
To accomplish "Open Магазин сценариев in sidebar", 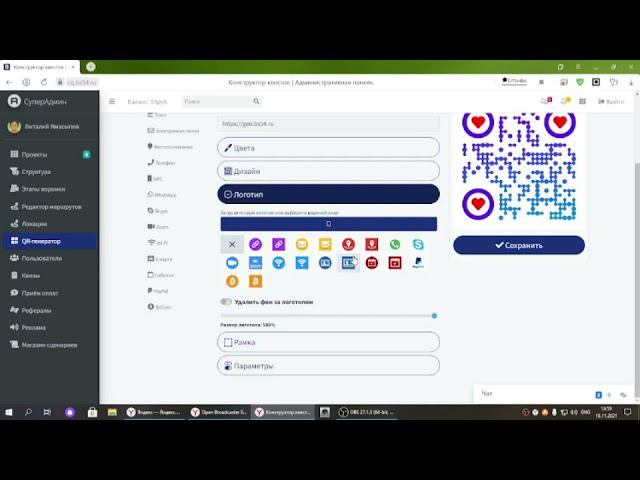I will pyautogui.click(x=50, y=345).
